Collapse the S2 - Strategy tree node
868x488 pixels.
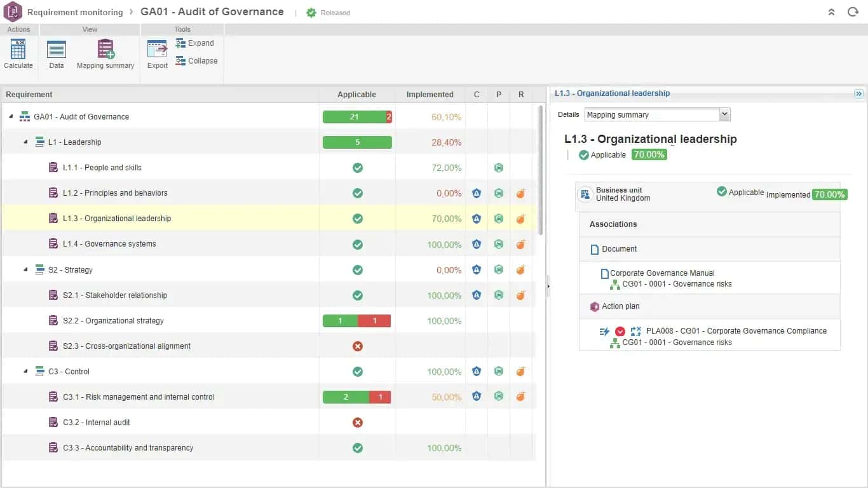pos(25,269)
